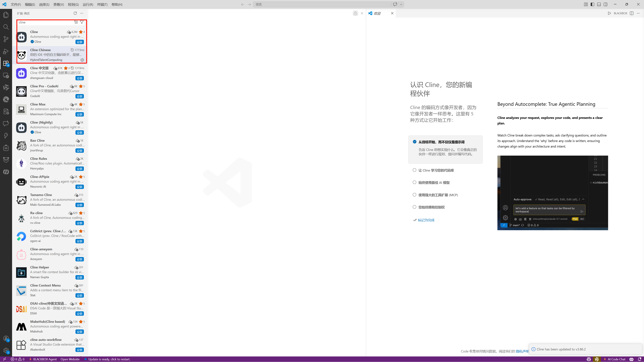The height and width of the screenshot is (362, 644).
Task: Open the Cline robot icon in activity bar
Action: point(6,148)
